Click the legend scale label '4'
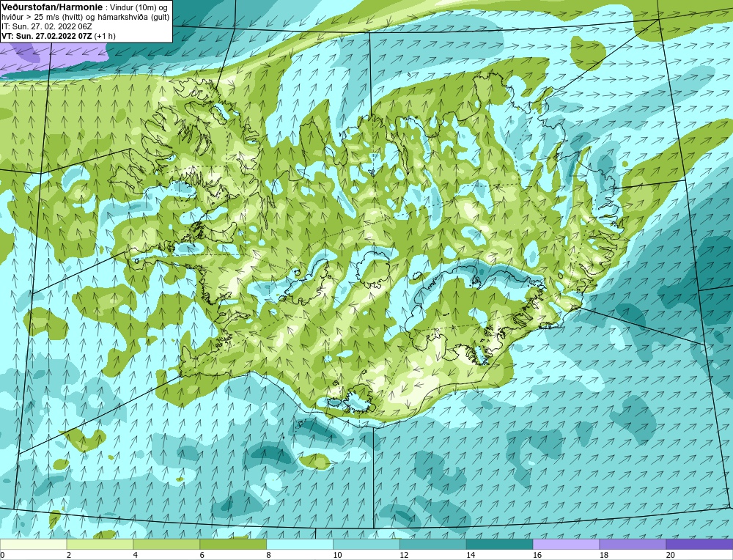 (136, 555)
